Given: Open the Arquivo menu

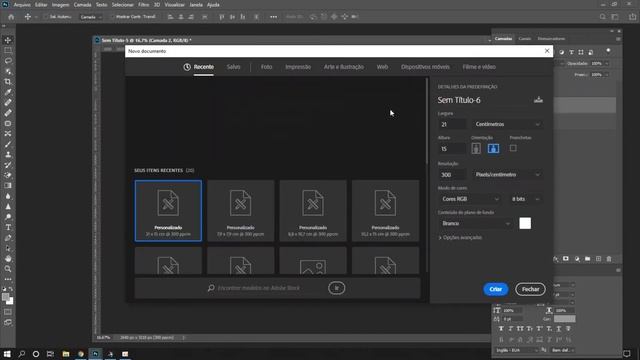Looking at the screenshot, I should 22,5.
